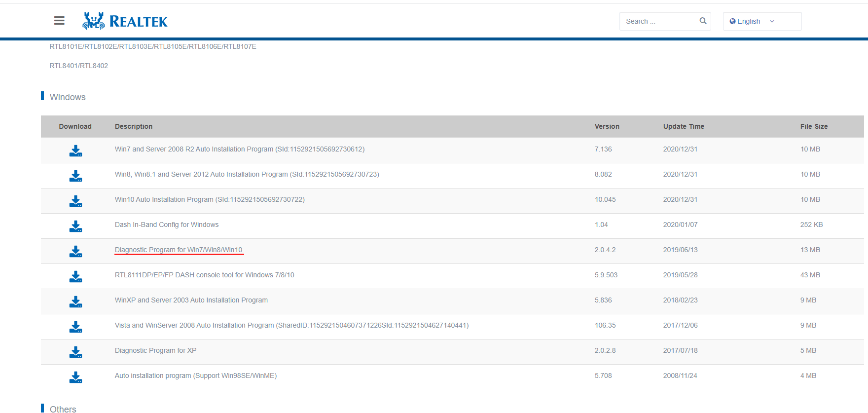The width and height of the screenshot is (868, 413).
Task: Download RTL8111DP/EP/FP DASH console tool
Action: point(75,276)
